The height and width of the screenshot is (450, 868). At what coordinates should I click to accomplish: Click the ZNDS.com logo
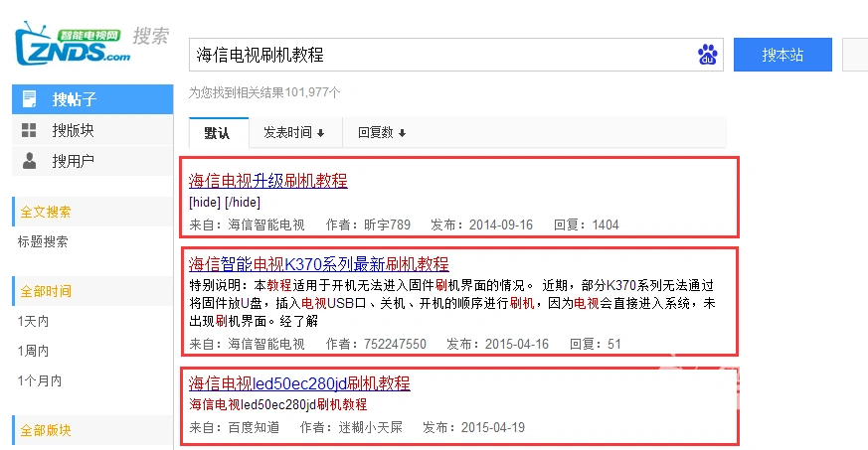click(73, 44)
